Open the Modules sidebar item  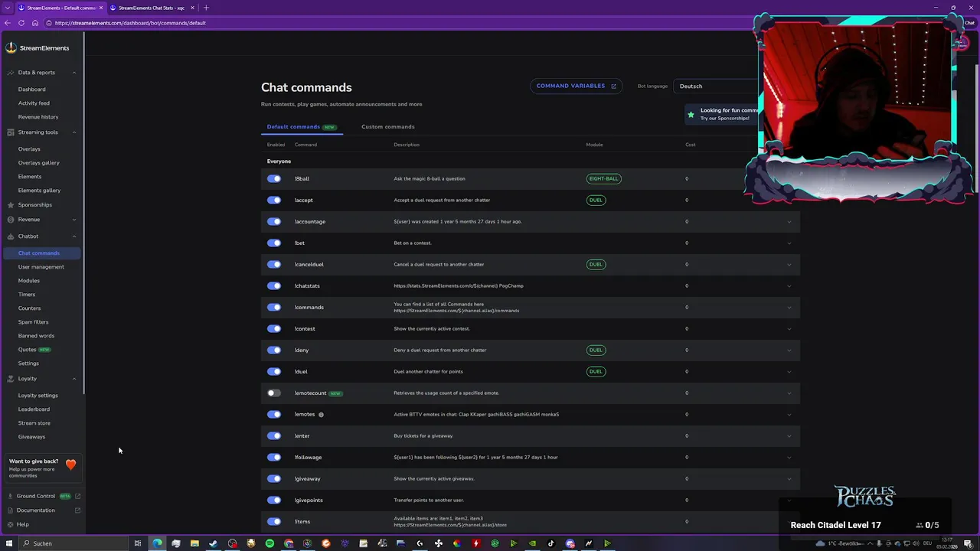(x=29, y=281)
